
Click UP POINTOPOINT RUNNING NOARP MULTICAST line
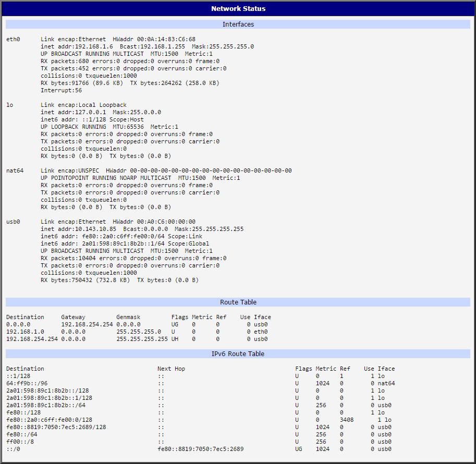pyautogui.click(x=140, y=178)
